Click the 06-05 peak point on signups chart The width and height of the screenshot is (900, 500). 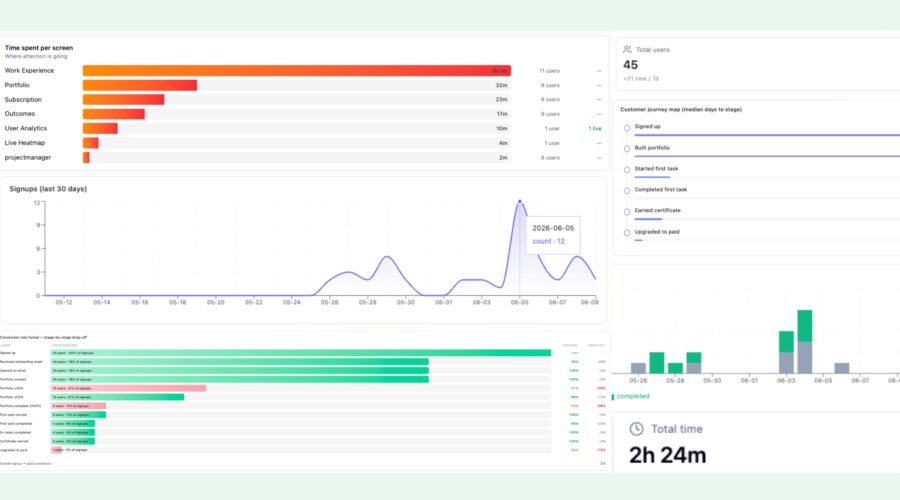pos(519,201)
